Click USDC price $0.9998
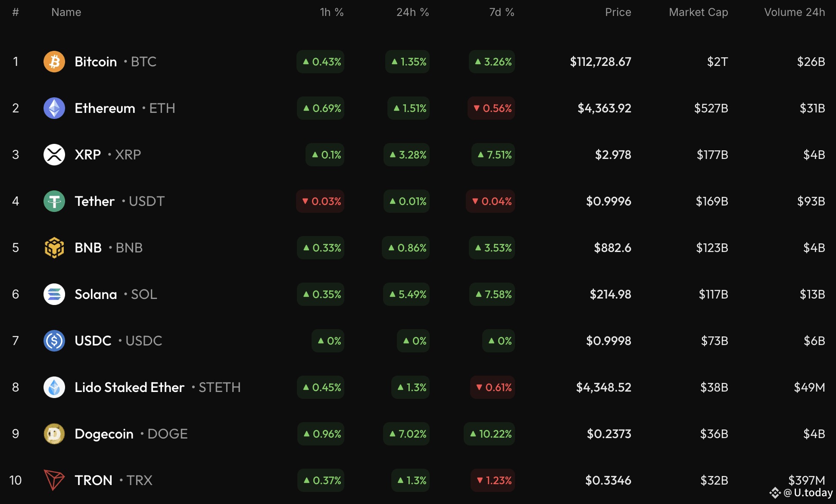Screen dimensions: 836x504 click(608, 341)
